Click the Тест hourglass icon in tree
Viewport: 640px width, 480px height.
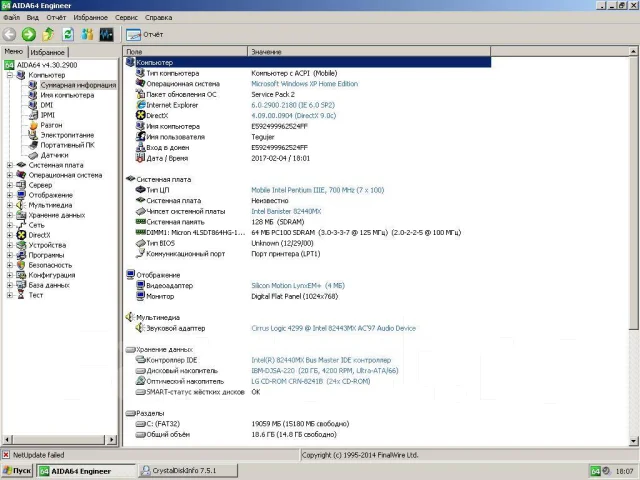click(x=21, y=295)
